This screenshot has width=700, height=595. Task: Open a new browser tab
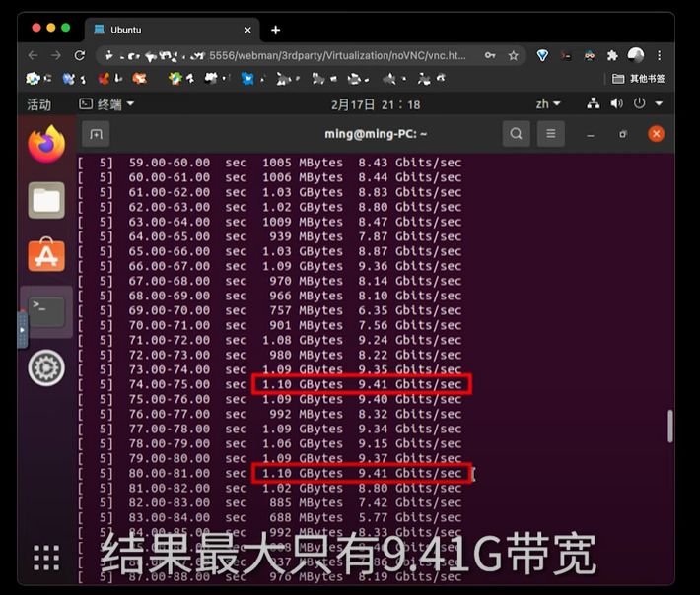click(276, 30)
